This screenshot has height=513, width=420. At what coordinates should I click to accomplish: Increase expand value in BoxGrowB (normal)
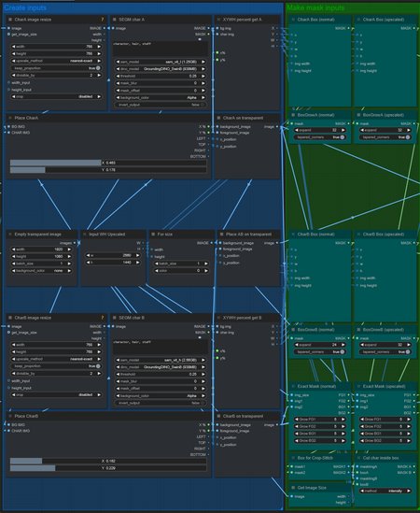pyautogui.click(x=343, y=345)
